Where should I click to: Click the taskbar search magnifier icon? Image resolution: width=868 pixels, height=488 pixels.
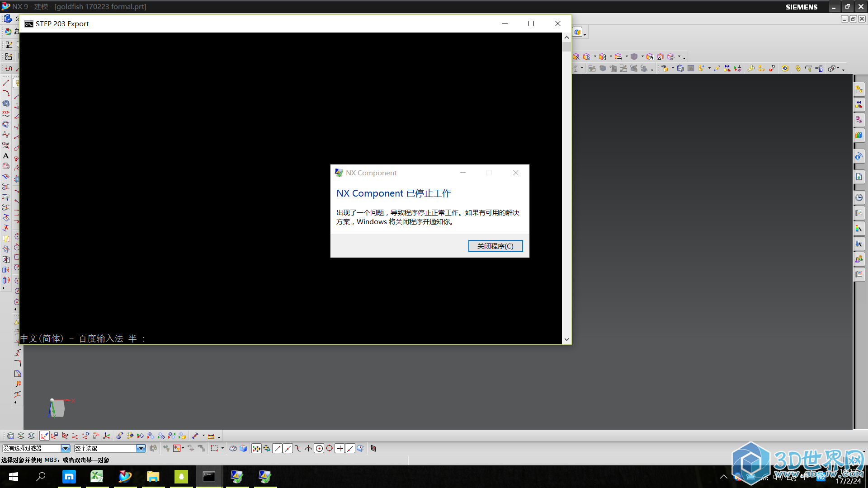[x=41, y=476]
